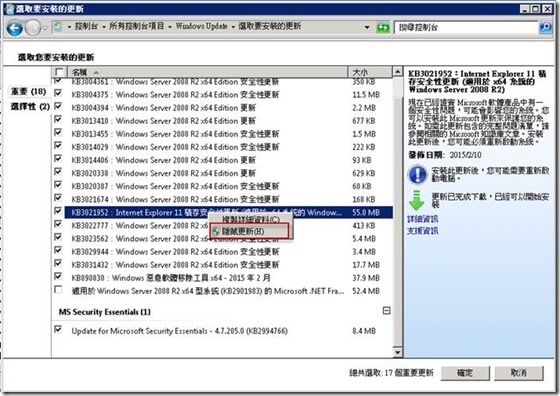
Task: Select the 重要 (18) category tab
Action: (x=28, y=91)
